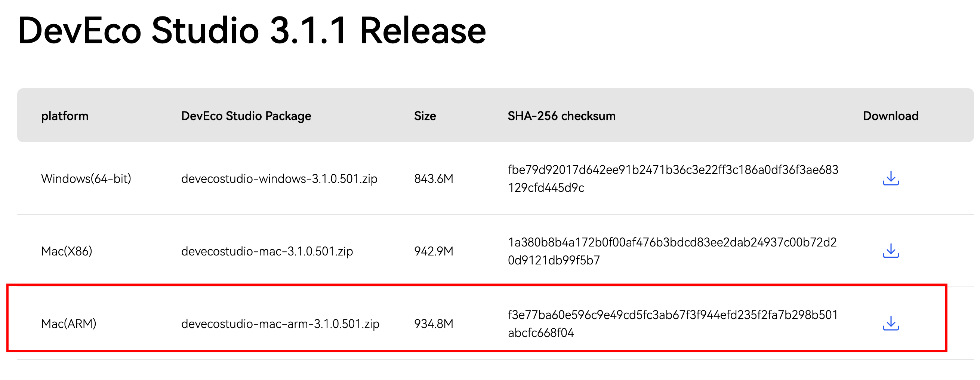Download the Windows(64-bit) DevEco Studio package
The width and height of the screenshot is (980, 380).
(891, 178)
